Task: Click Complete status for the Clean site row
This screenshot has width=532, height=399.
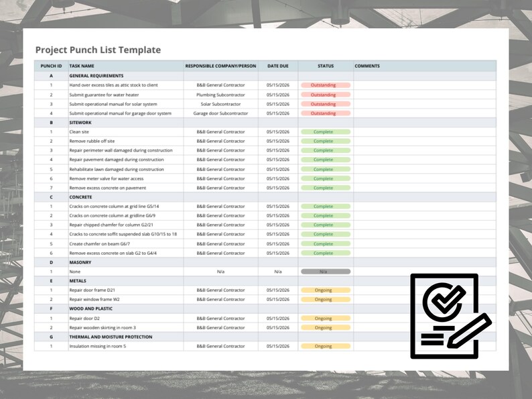Action: (326, 131)
